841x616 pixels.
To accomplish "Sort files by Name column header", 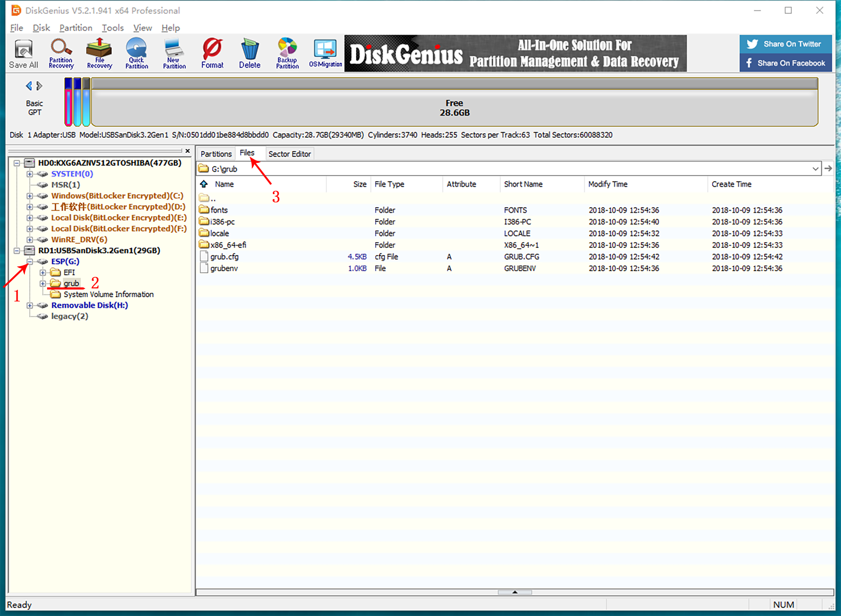I will (x=224, y=184).
